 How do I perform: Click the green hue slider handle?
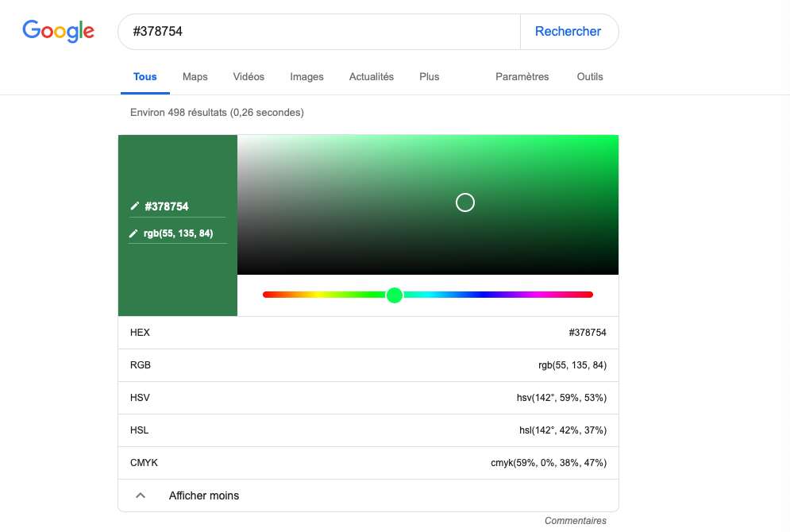[x=395, y=295]
